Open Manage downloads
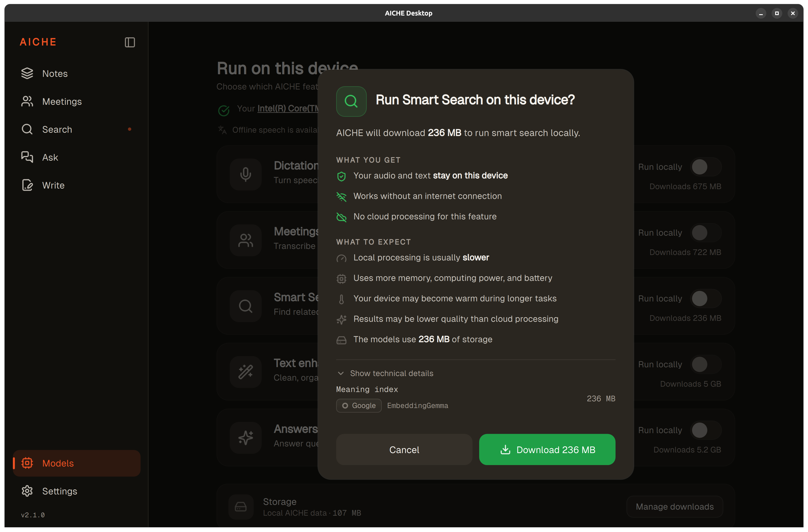808x532 pixels. click(x=675, y=507)
